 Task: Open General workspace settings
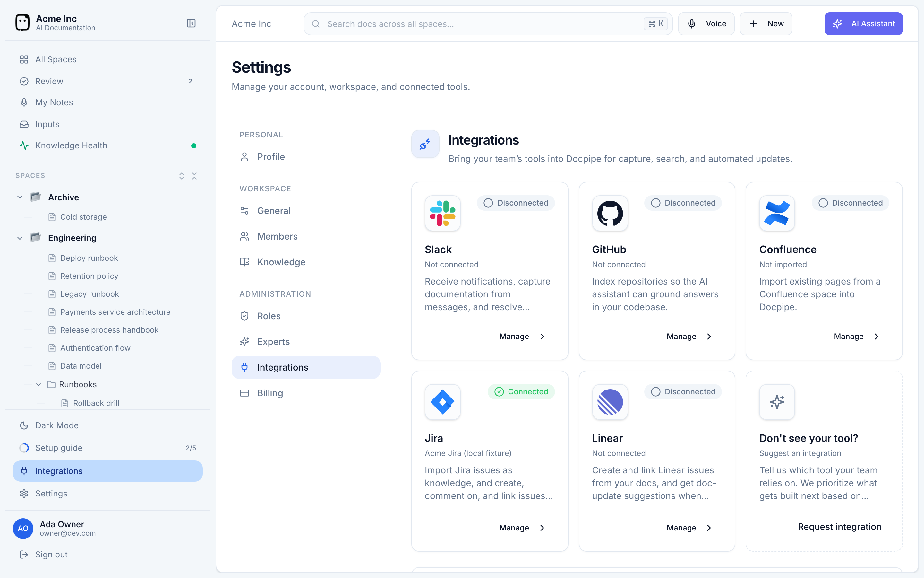click(306, 211)
